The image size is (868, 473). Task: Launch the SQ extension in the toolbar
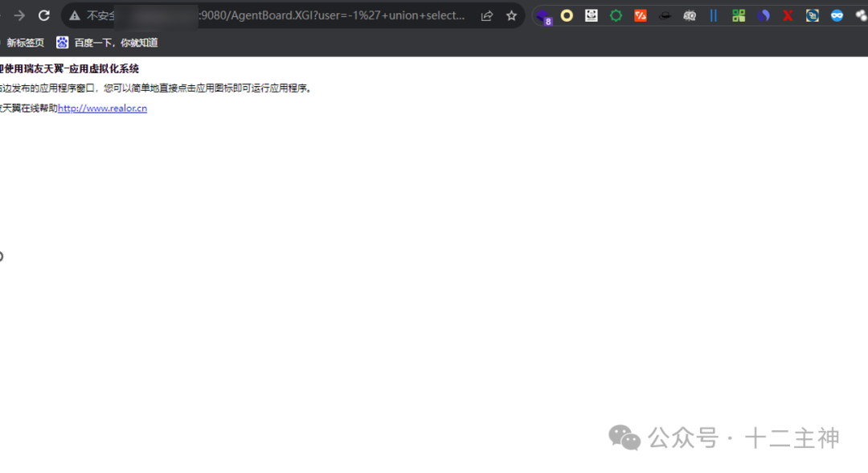click(x=690, y=15)
